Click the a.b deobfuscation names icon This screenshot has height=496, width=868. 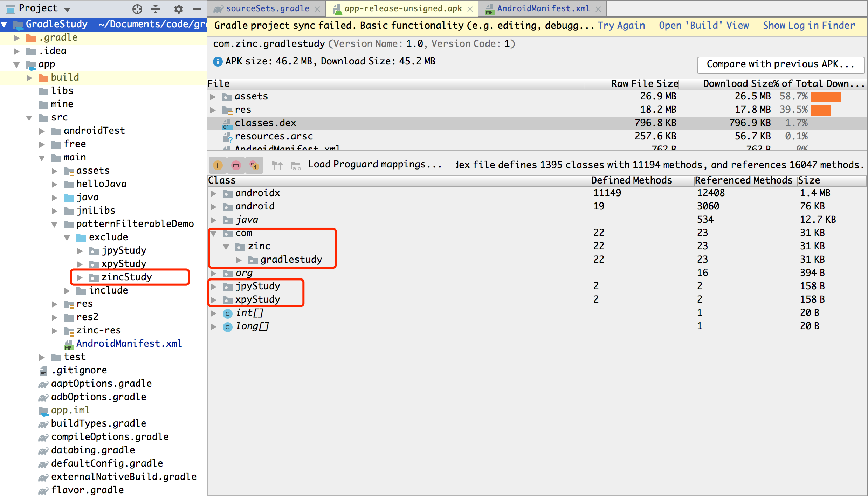pyautogui.click(x=296, y=166)
